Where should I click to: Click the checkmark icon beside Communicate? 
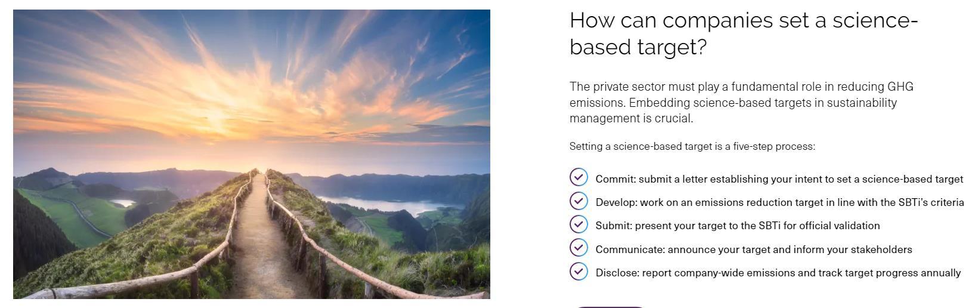pos(579,248)
